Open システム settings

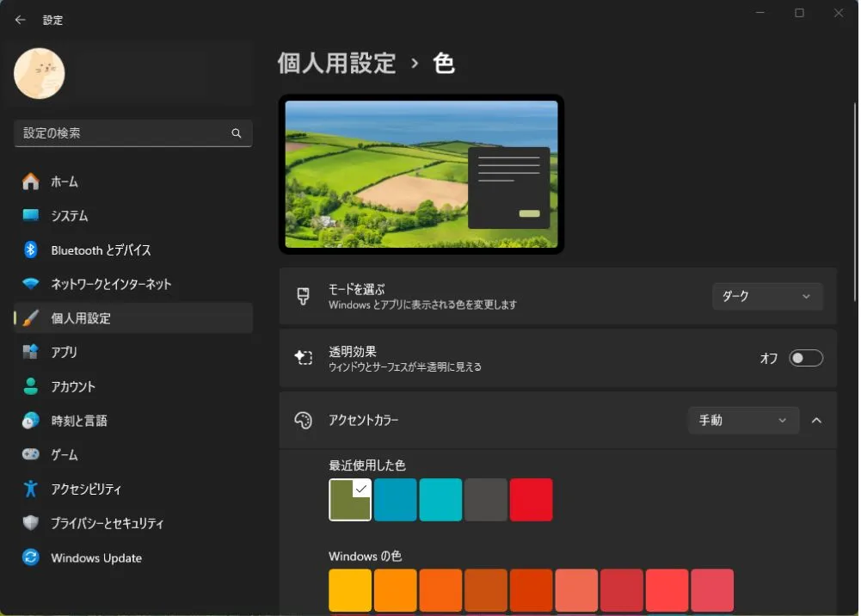coord(132,215)
